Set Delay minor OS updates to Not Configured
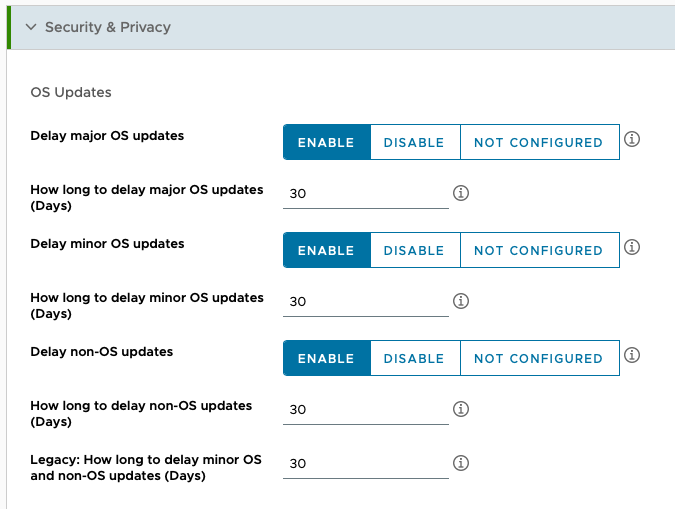 [538, 250]
